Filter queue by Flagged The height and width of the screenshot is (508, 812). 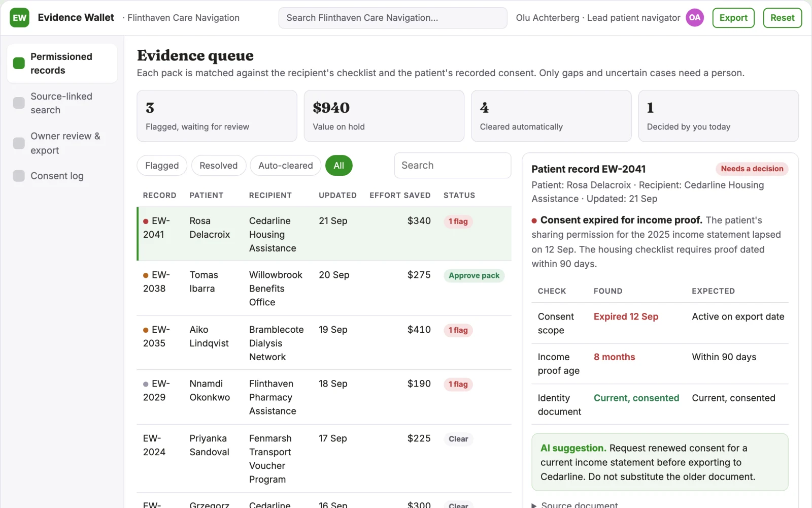click(x=162, y=166)
